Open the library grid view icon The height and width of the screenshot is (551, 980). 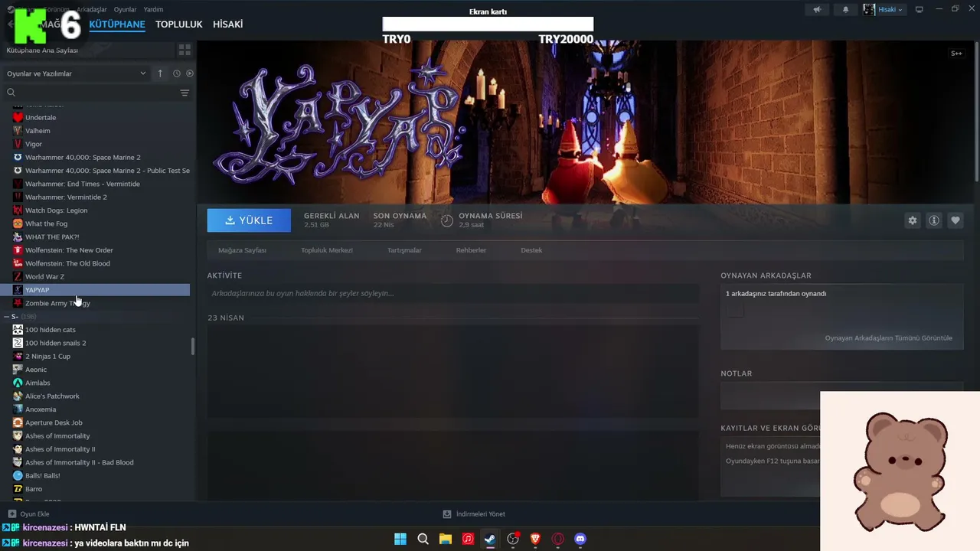185,50
